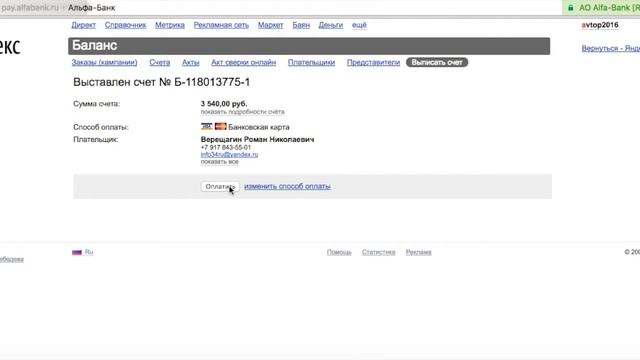
Task: Open the Представители tab
Action: coord(373,62)
